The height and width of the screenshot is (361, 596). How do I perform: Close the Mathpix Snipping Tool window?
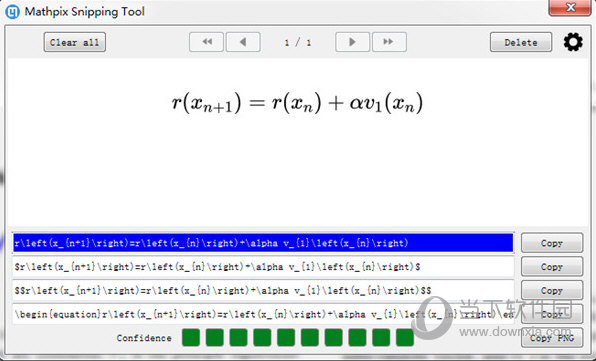click(570, 7)
